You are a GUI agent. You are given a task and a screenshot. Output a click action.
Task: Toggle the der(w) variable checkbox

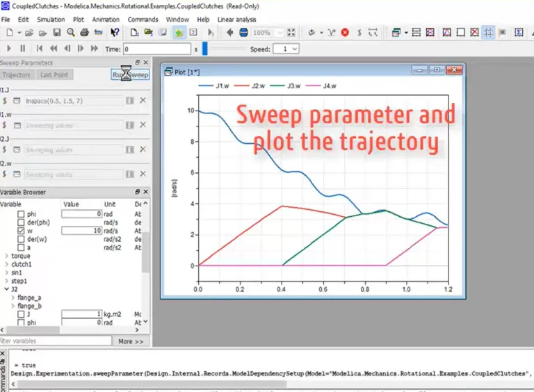(21, 239)
